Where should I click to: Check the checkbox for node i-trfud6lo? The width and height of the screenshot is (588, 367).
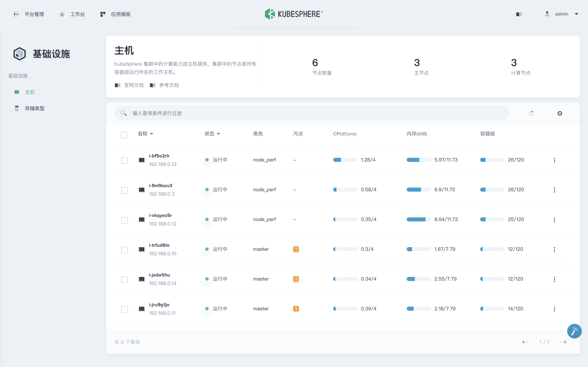point(125,250)
